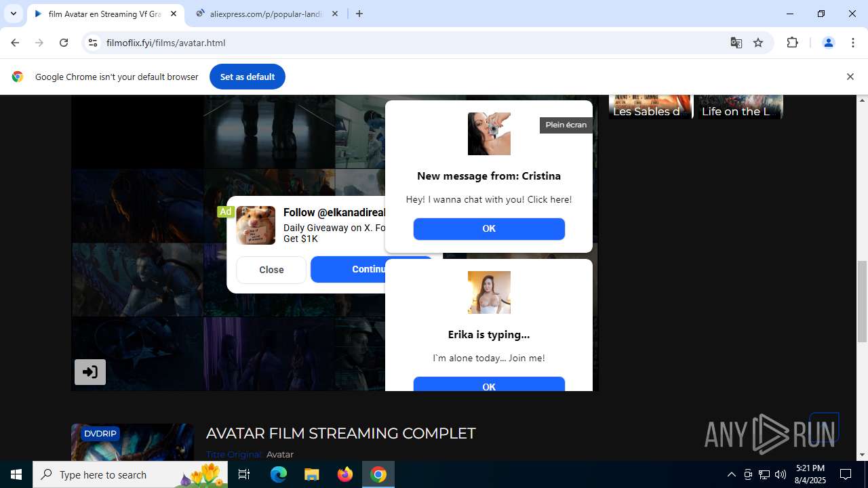Click Erika is typing... text

(x=489, y=334)
